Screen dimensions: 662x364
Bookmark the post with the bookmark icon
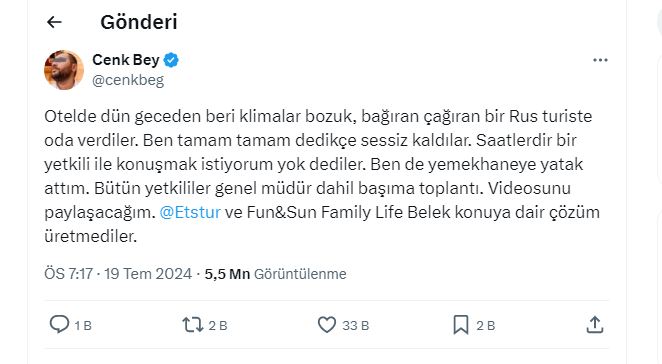(461, 325)
